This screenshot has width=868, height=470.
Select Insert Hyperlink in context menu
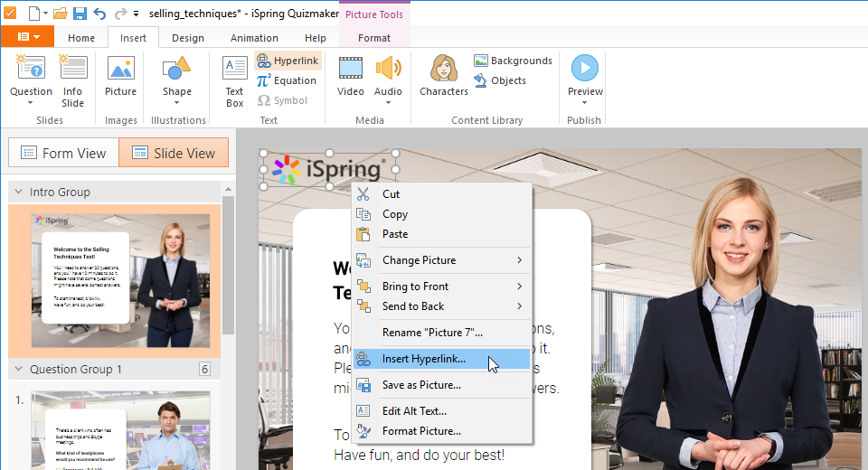(442, 359)
